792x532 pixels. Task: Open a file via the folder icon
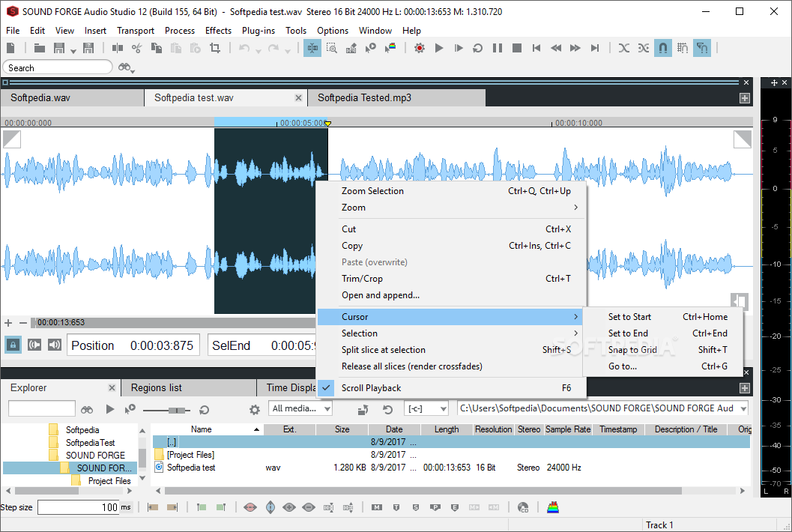[x=40, y=48]
